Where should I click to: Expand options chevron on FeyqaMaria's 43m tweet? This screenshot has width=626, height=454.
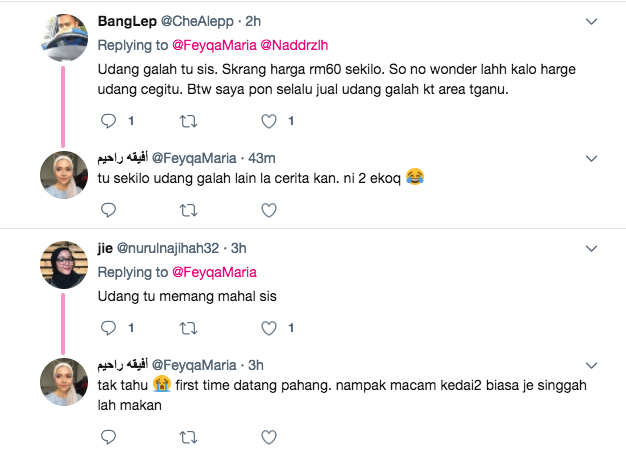click(x=592, y=158)
